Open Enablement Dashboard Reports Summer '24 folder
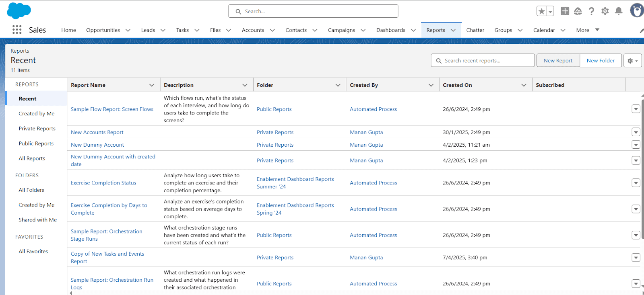 click(x=295, y=183)
